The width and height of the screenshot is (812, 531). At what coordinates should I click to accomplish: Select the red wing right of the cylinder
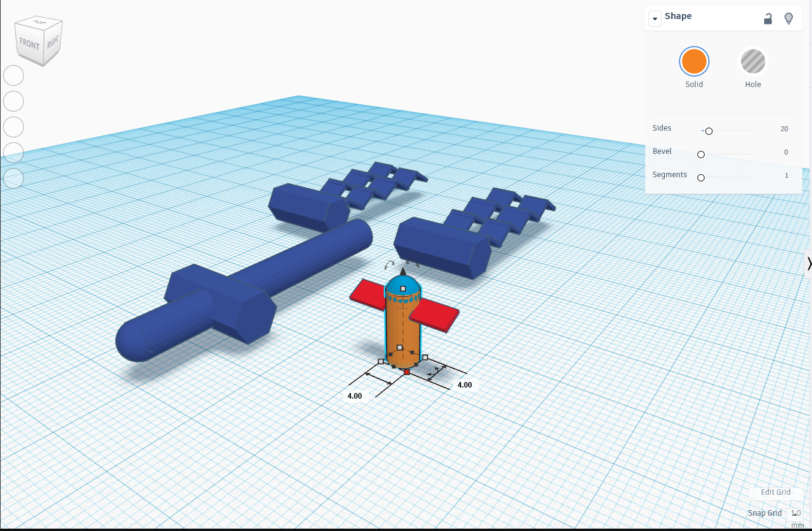point(435,316)
